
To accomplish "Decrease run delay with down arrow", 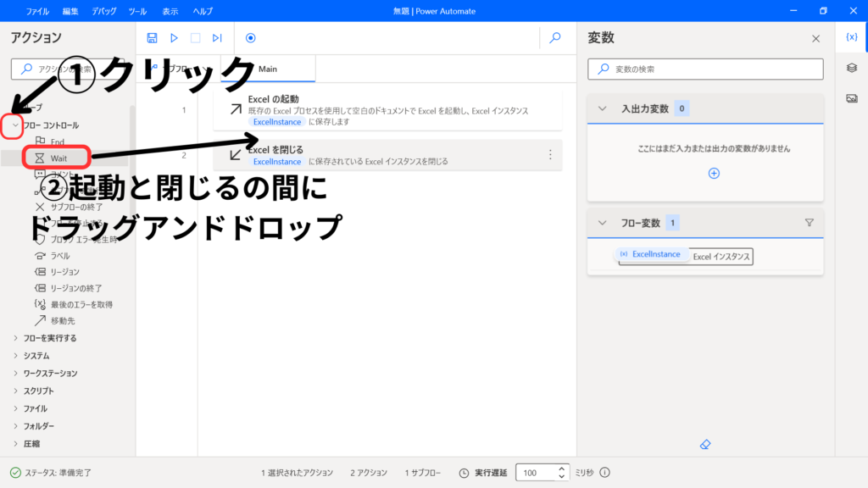I will coord(561,476).
